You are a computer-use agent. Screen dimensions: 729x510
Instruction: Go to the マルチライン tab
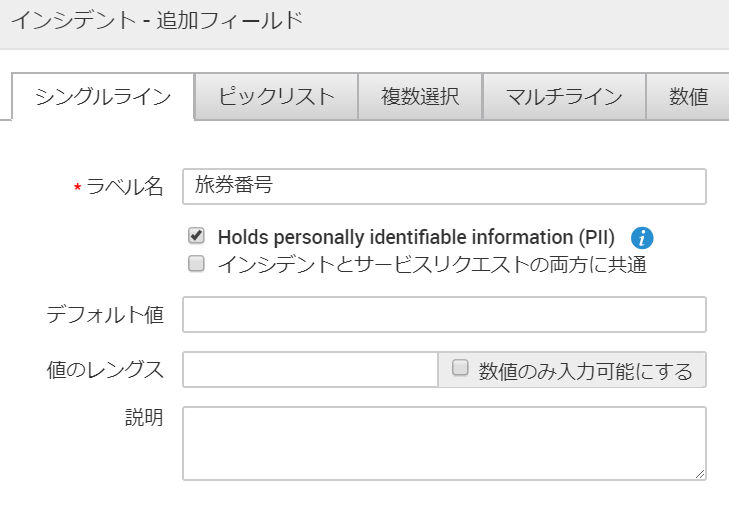pyautogui.click(x=564, y=97)
